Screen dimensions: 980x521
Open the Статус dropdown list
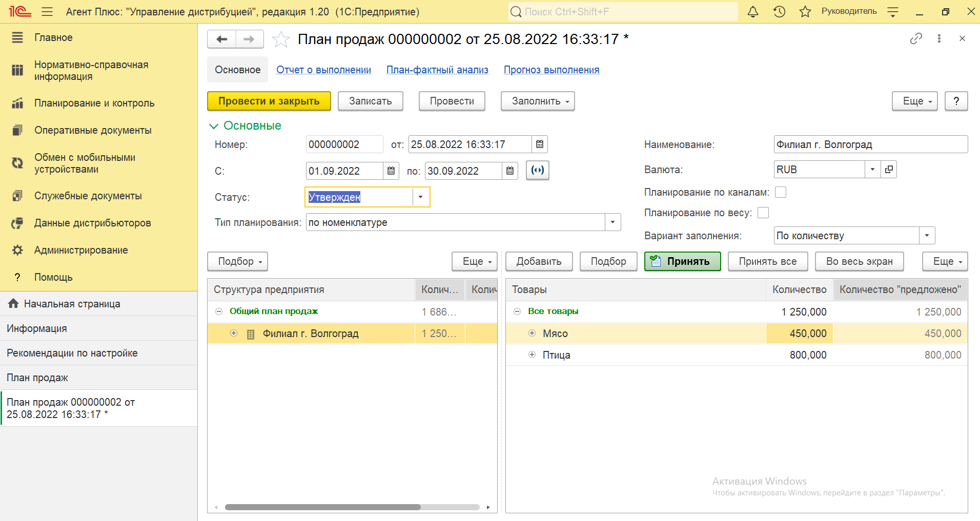click(x=420, y=197)
